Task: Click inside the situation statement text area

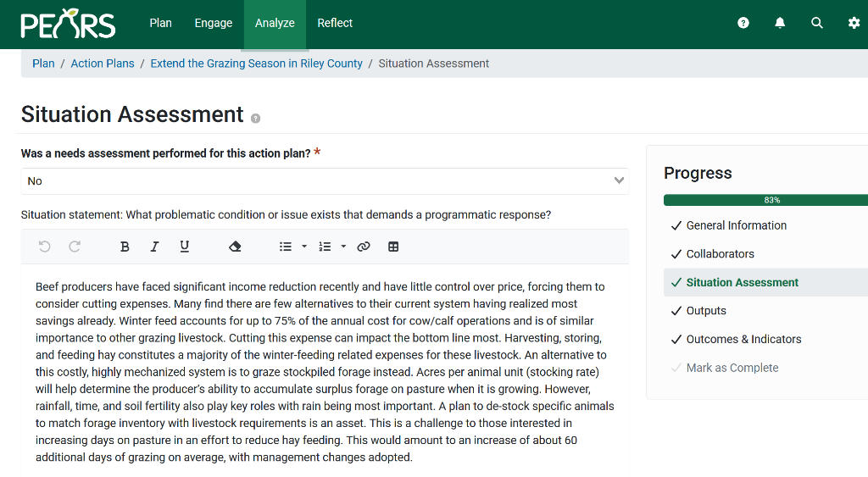Action: 322,373
